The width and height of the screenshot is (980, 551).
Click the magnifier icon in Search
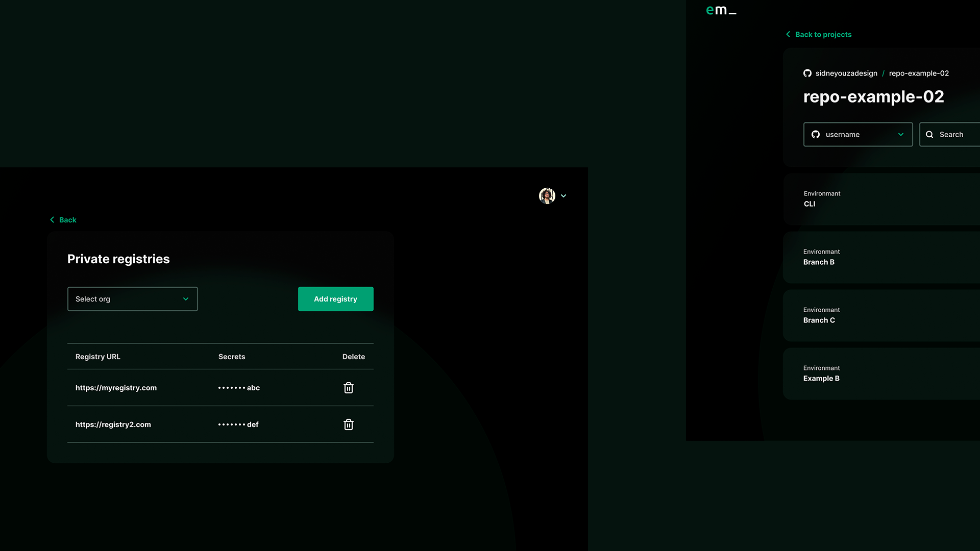pyautogui.click(x=929, y=135)
